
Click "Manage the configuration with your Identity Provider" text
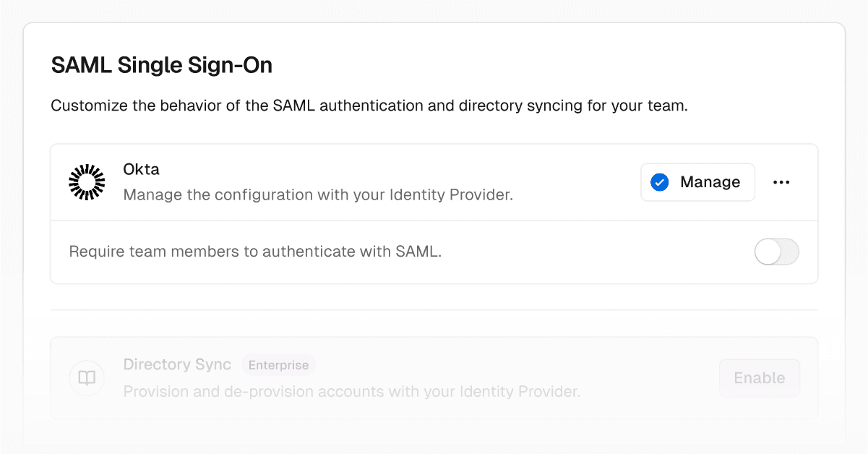click(318, 195)
